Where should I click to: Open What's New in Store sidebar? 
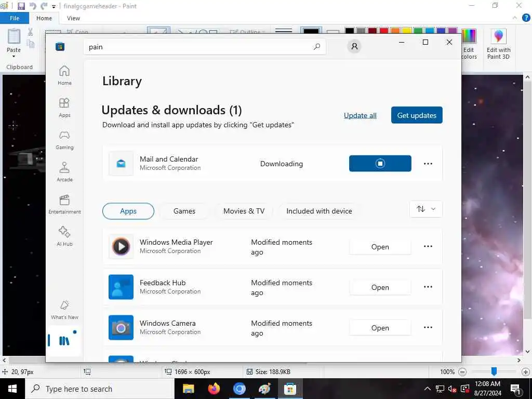click(64, 310)
